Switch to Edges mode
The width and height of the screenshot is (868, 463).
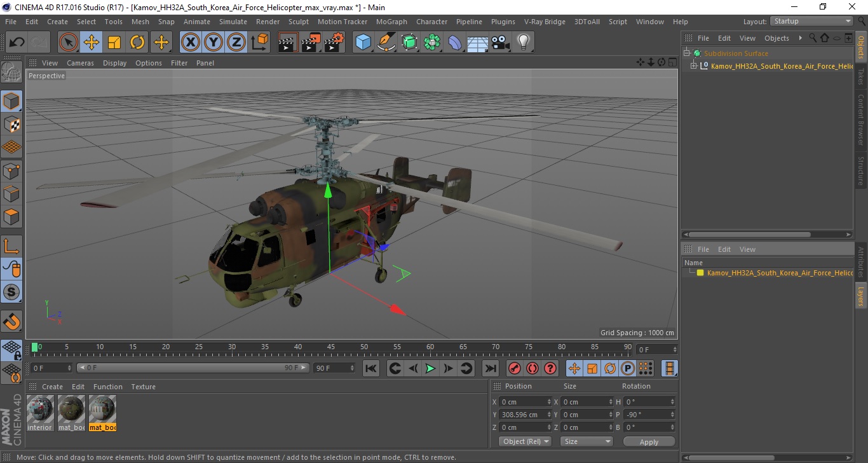tap(11, 193)
